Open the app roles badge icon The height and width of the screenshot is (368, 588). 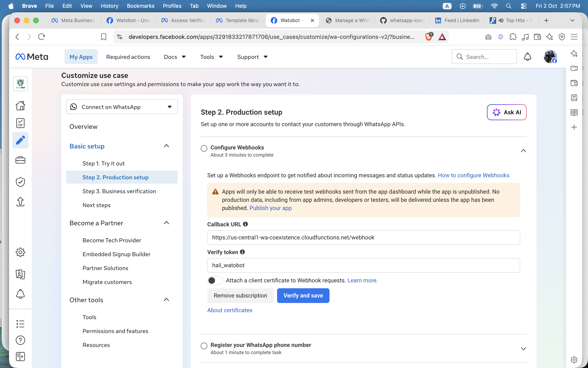click(20, 274)
